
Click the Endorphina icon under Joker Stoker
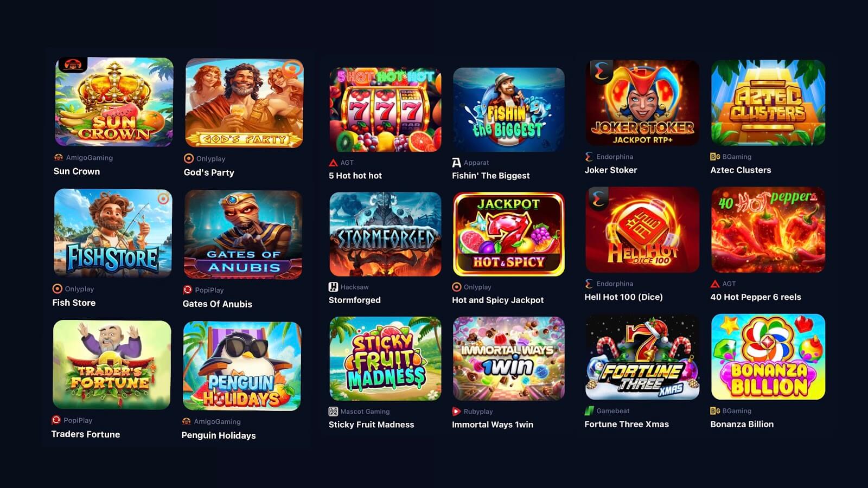point(589,157)
